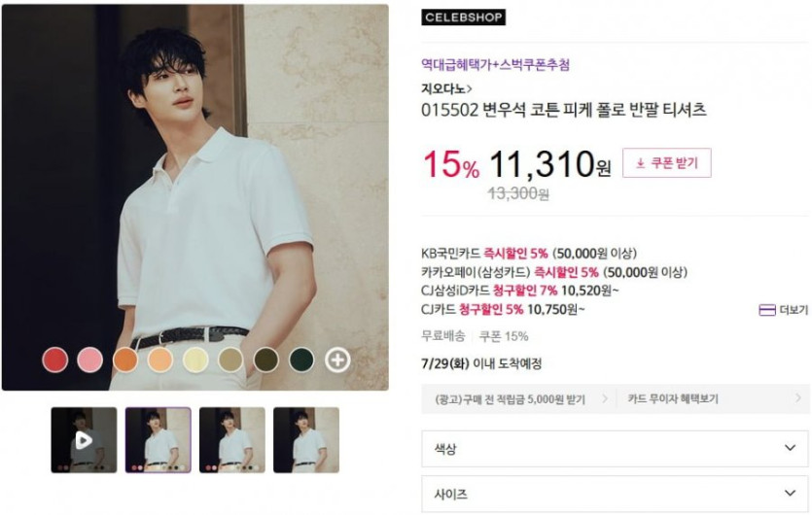Click the card icon beside 더보기
This screenshot has width=812, height=515.
pos(767,310)
